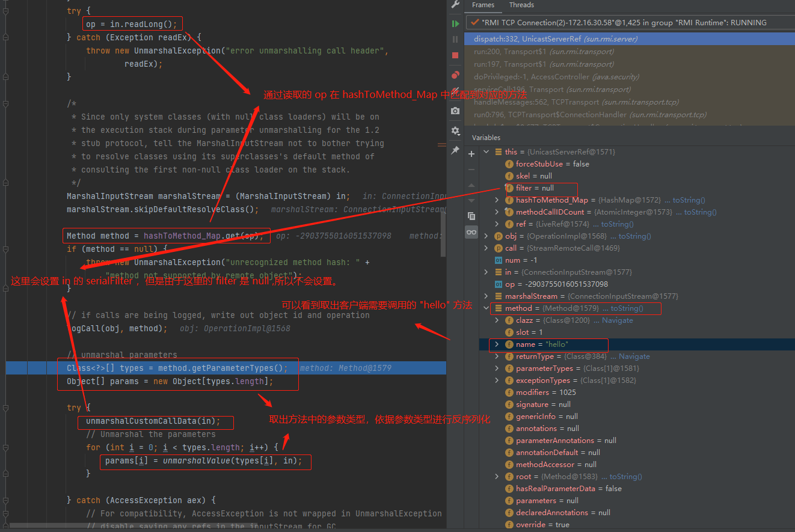Stop debugging with red square icon
Screen dimensions: 795x532
pyautogui.click(x=455, y=55)
